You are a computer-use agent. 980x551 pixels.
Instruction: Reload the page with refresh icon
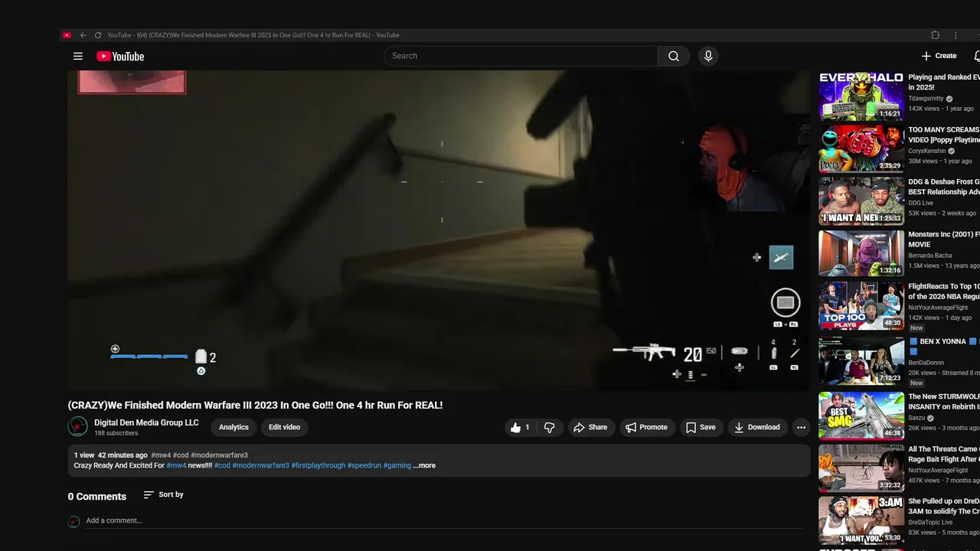coord(97,35)
